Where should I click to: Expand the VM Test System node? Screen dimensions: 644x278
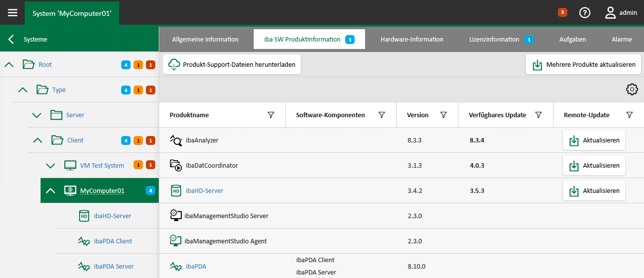coord(50,166)
